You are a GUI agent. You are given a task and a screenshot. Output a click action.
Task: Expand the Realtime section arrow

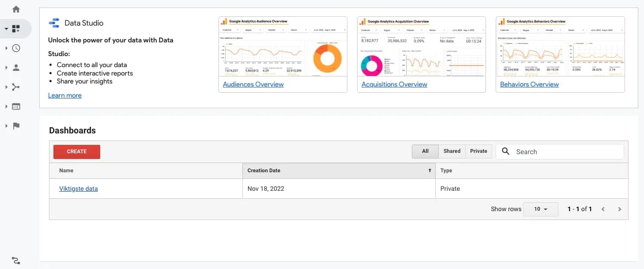6,49
